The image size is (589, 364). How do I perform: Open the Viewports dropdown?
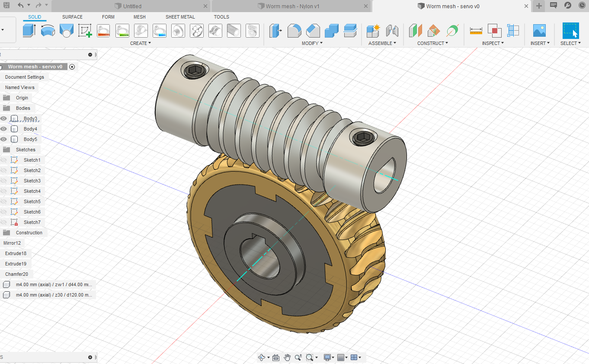click(355, 358)
